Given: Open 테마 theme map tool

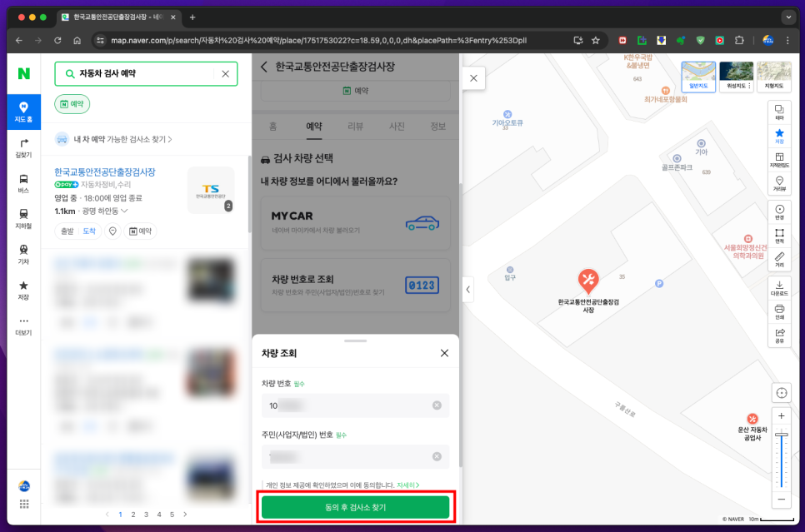Looking at the screenshot, I should click(779, 112).
